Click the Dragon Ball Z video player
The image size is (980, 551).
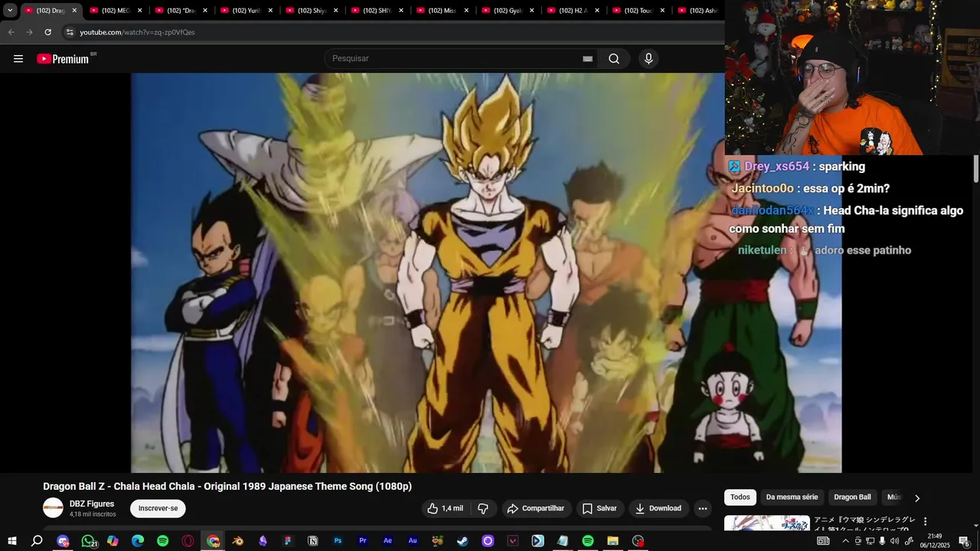[486, 272]
